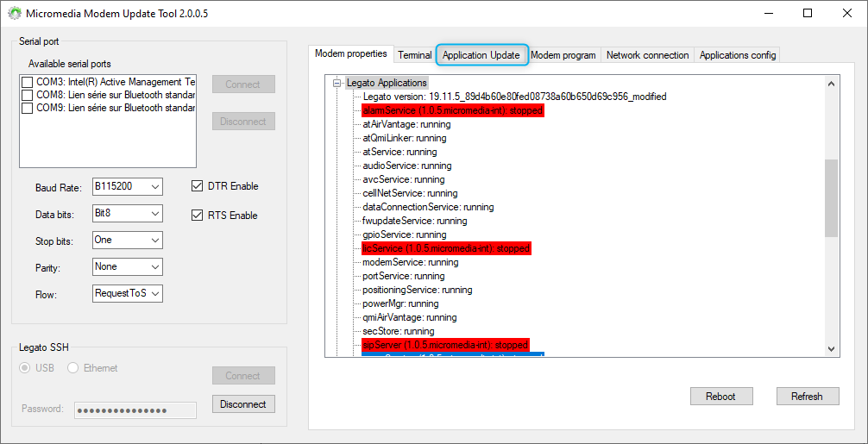Click the Micromedia app icon in title bar

pos(15,14)
